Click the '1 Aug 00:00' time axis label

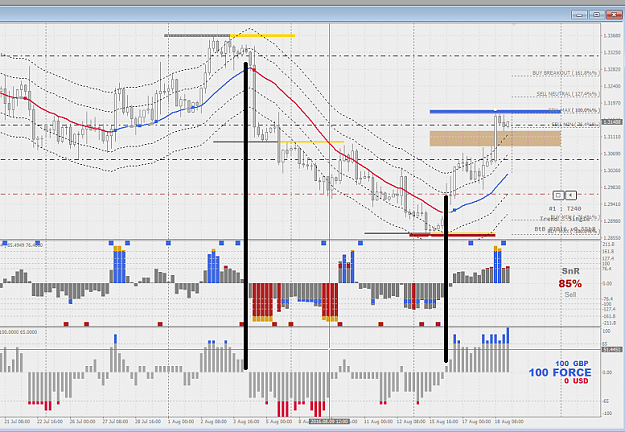(181, 421)
